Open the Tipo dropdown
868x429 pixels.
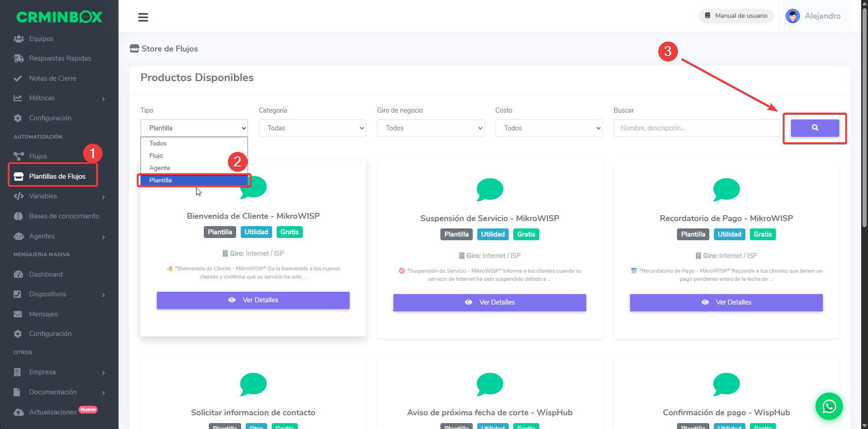[194, 128]
